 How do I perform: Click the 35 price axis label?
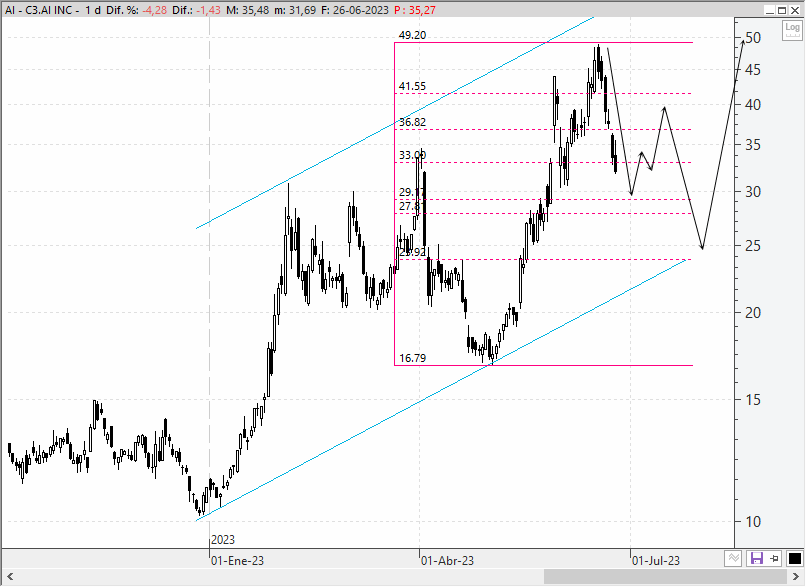pyautogui.click(x=753, y=145)
